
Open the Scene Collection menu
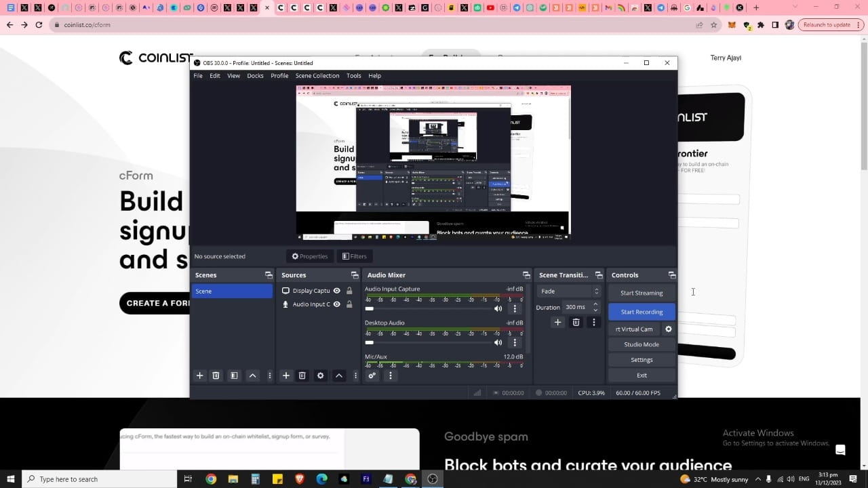317,76
